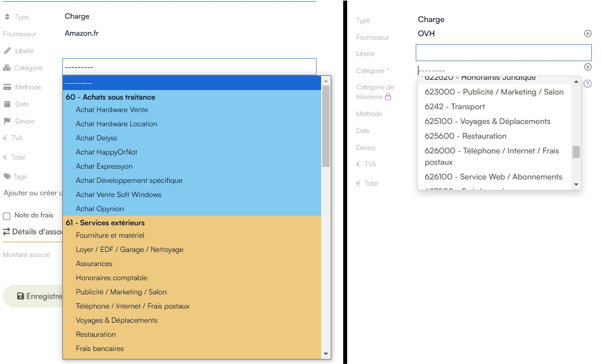Toggle the Note de frais checkbox
Screen dimensions: 602x364
[7, 216]
